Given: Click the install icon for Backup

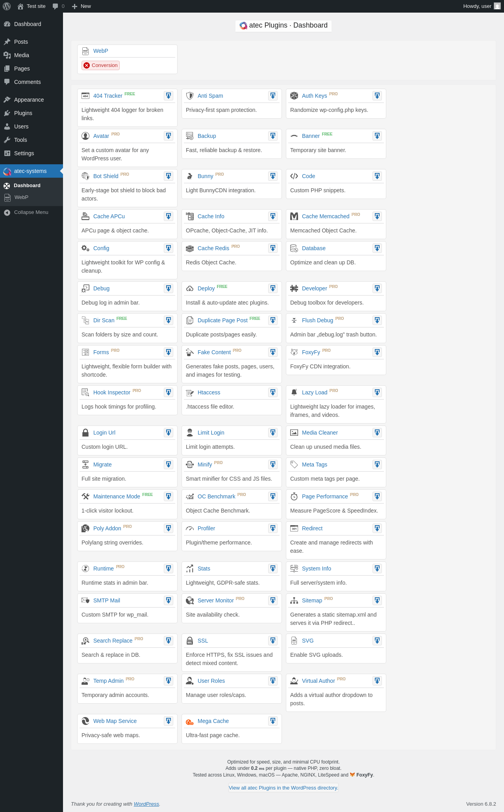Looking at the screenshot, I should click(273, 136).
